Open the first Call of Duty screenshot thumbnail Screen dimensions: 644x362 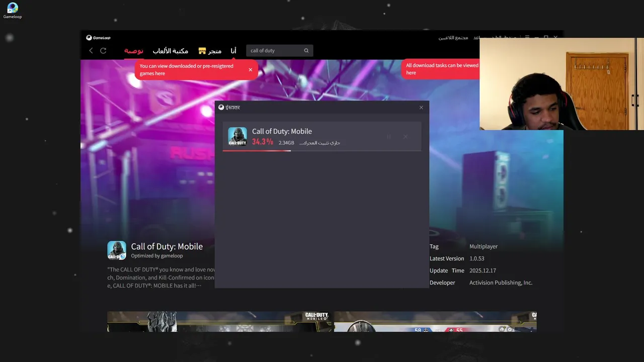[219, 322]
